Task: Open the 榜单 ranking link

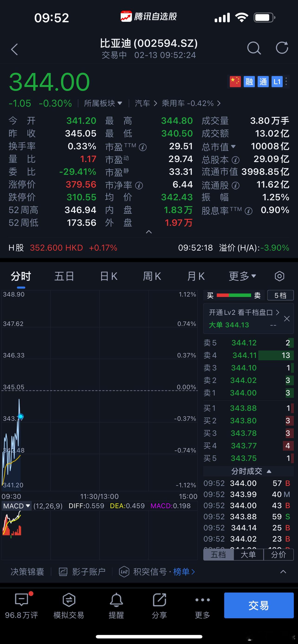Action: tap(184, 571)
